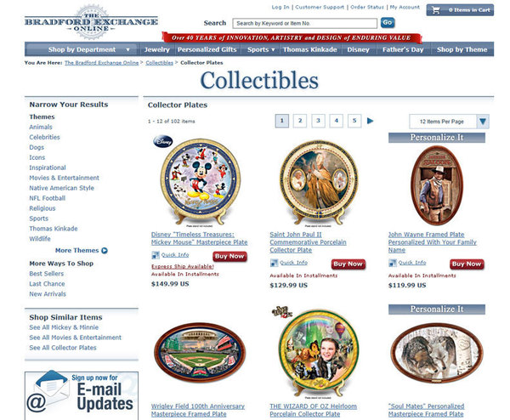The height and width of the screenshot is (420, 510).
Task: Click Buy Now for the Mickey Mouse plate
Action: pyautogui.click(x=229, y=257)
